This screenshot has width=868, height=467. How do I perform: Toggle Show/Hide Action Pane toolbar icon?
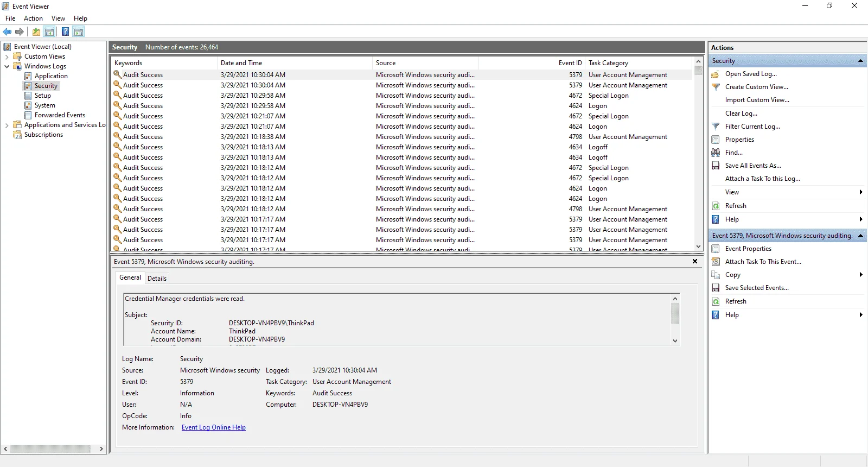(x=79, y=32)
